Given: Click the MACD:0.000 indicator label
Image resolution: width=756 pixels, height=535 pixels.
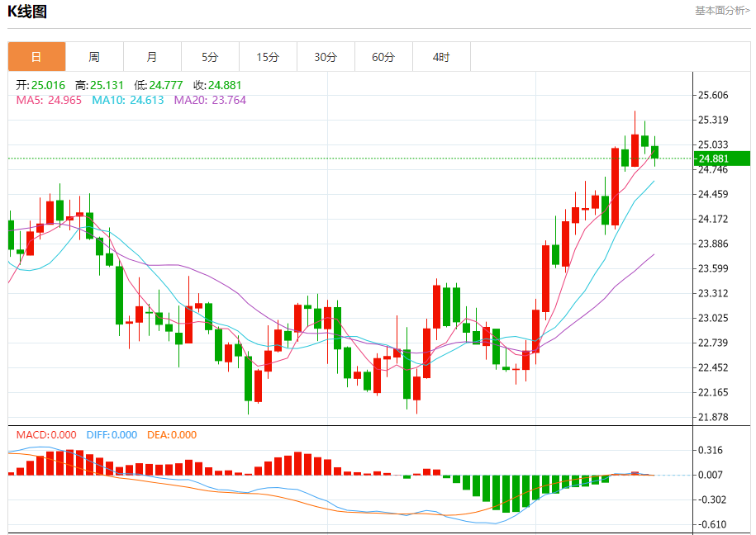Looking at the screenshot, I should point(46,435).
